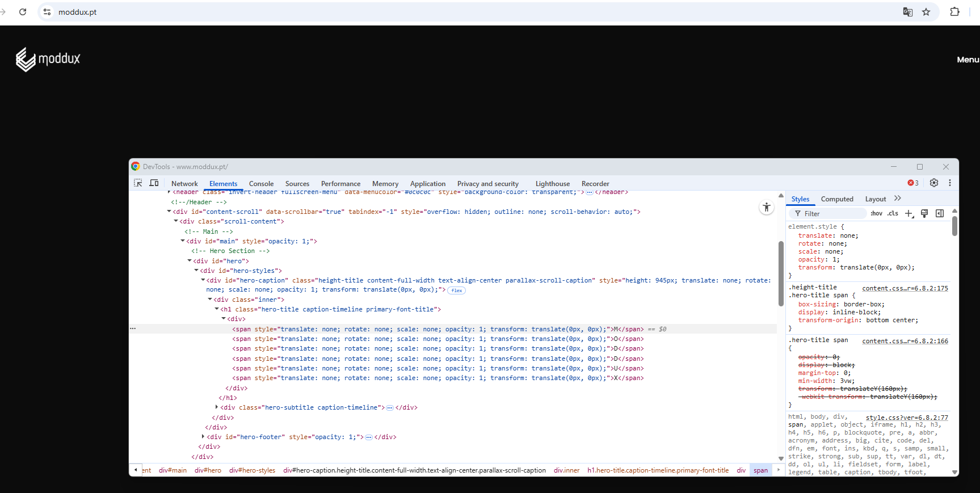Reload the page in browser toolbar

pyautogui.click(x=23, y=12)
